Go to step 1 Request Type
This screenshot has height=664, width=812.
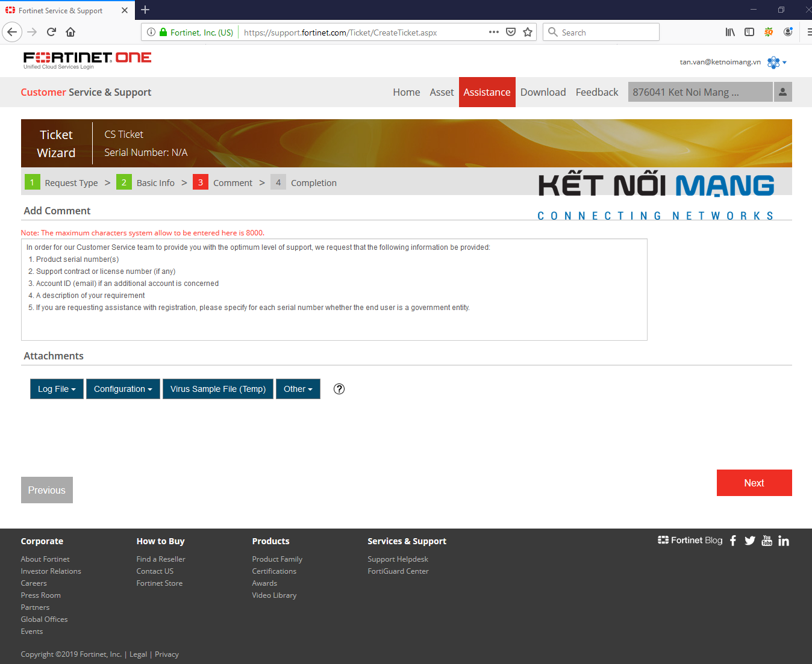[61, 182]
